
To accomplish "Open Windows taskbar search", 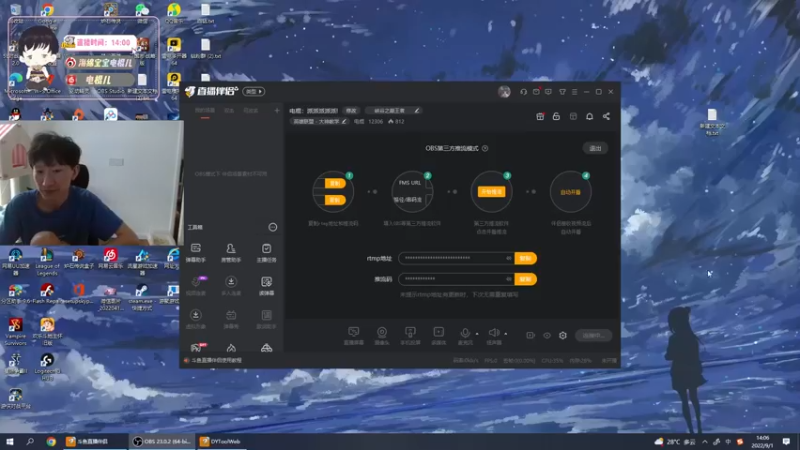I will [30, 441].
